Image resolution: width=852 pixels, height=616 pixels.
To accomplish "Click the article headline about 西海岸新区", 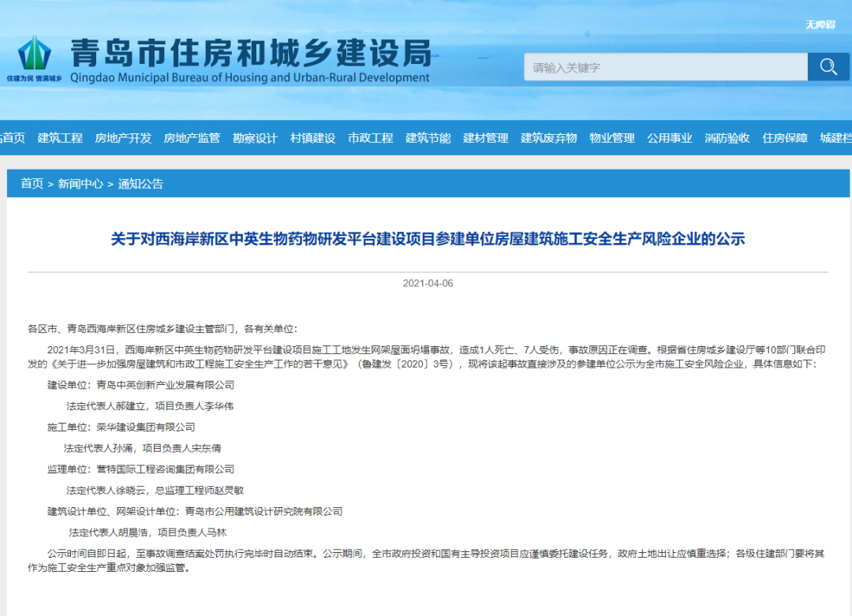I will pyautogui.click(x=428, y=239).
